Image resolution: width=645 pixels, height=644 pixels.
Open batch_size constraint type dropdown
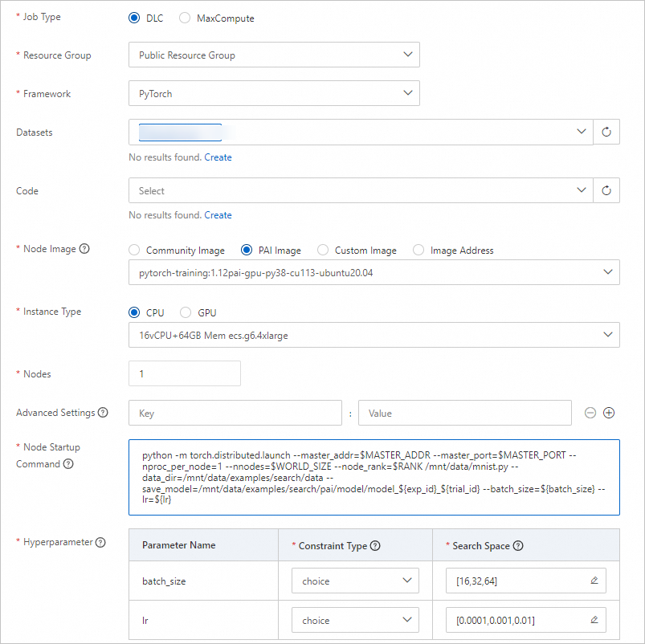(355, 581)
